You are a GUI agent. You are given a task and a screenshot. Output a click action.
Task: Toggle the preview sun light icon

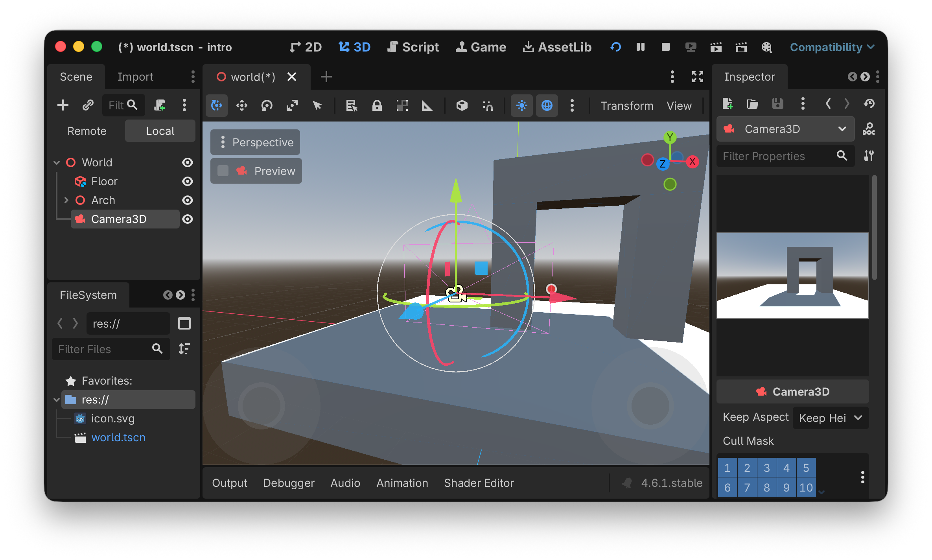coord(521,105)
